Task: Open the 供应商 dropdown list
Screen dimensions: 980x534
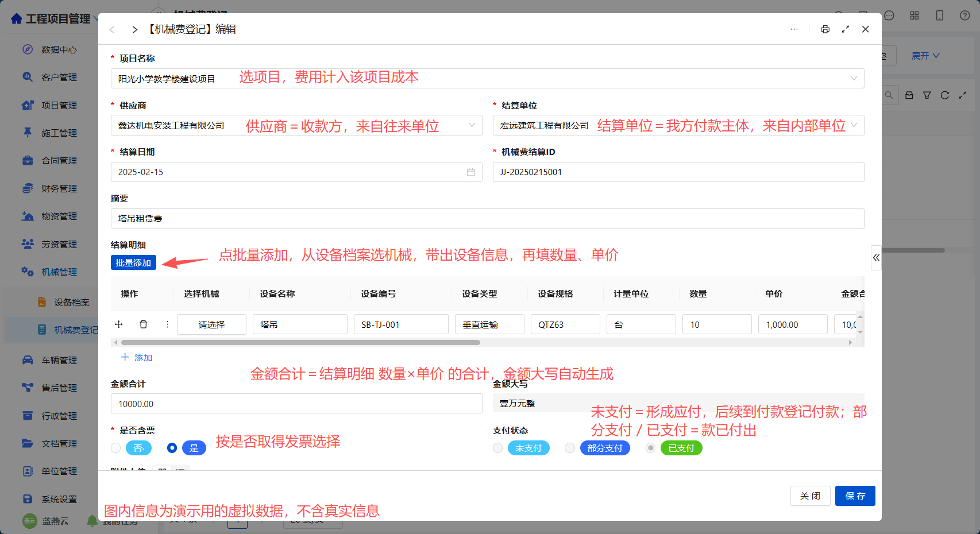Action: click(x=472, y=125)
